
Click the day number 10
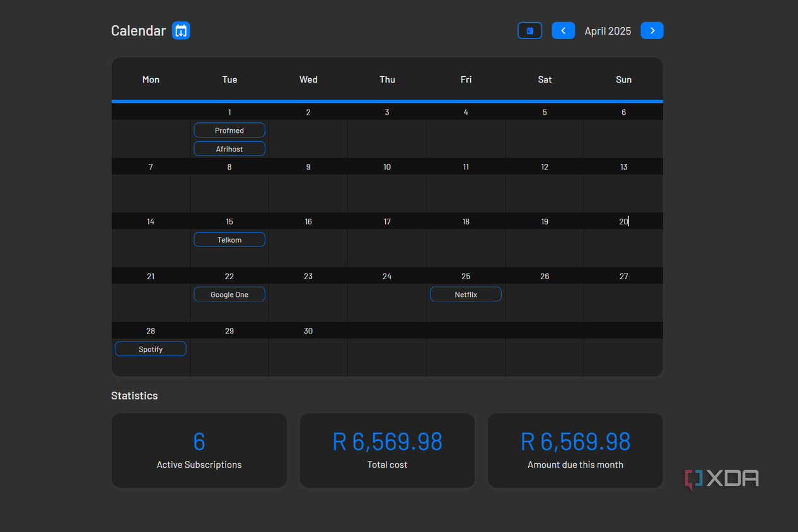387,167
